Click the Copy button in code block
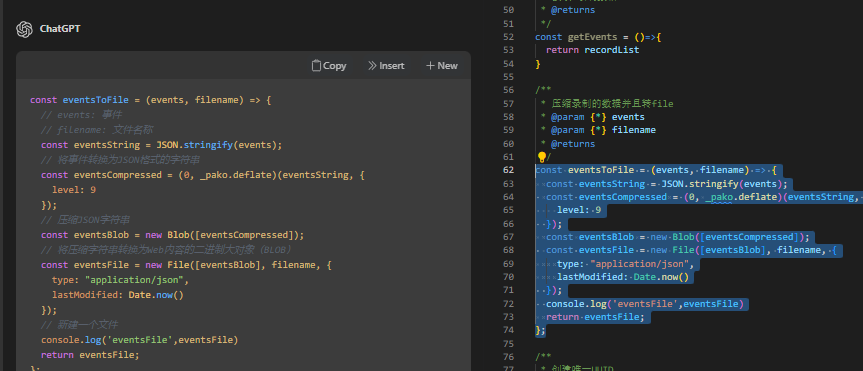The height and width of the screenshot is (371, 863). pos(329,66)
